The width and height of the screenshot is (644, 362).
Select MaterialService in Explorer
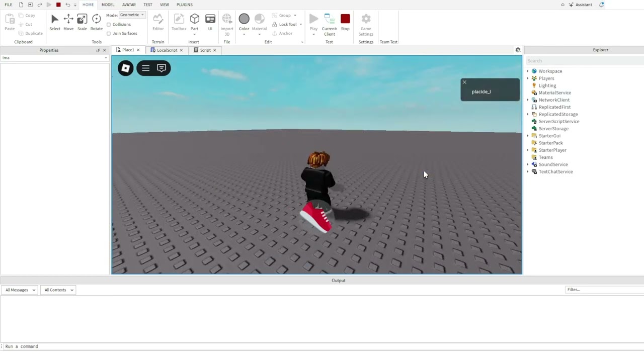[x=555, y=93]
